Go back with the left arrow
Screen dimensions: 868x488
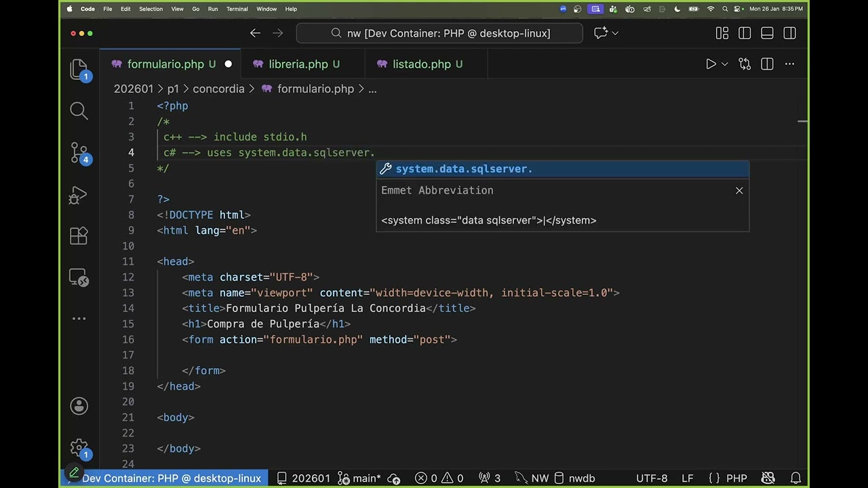pyautogui.click(x=255, y=33)
